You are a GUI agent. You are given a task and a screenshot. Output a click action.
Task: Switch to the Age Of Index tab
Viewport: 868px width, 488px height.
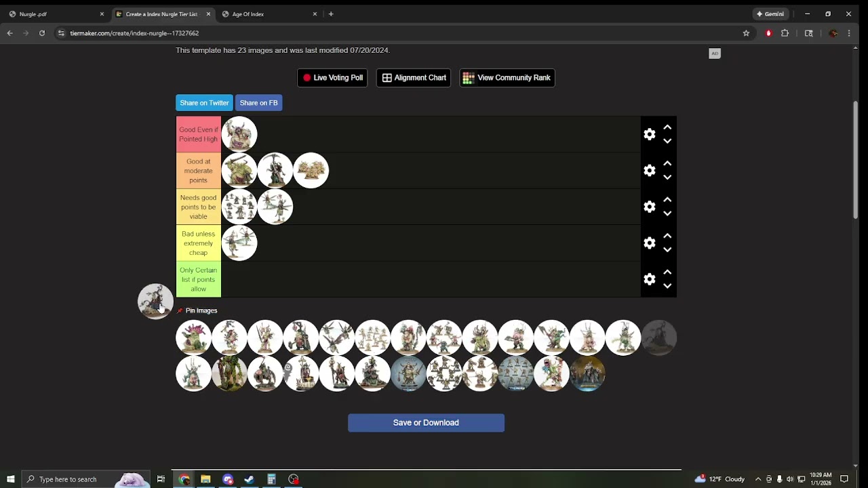pyautogui.click(x=267, y=14)
